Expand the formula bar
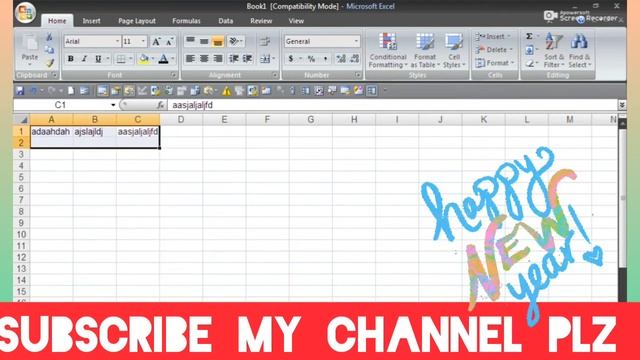This screenshot has height=360, width=640. 622,105
